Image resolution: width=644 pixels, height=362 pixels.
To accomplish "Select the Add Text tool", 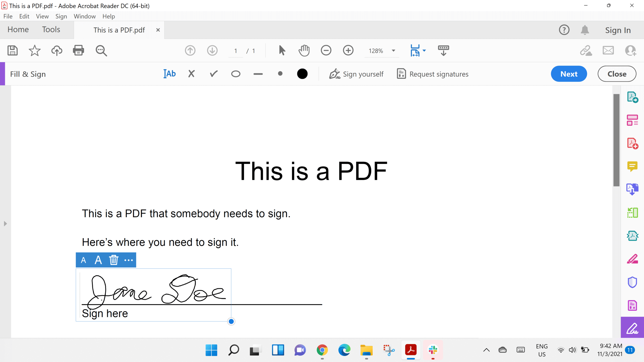I will click(170, 74).
